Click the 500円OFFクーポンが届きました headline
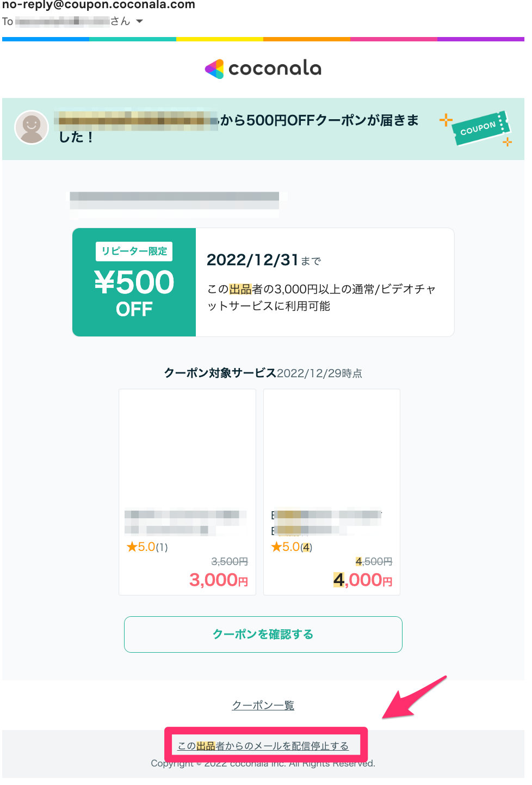 238,128
